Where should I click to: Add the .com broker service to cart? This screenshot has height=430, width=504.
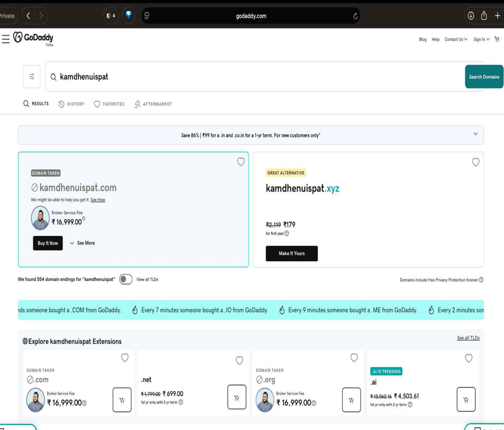pyautogui.click(x=122, y=400)
